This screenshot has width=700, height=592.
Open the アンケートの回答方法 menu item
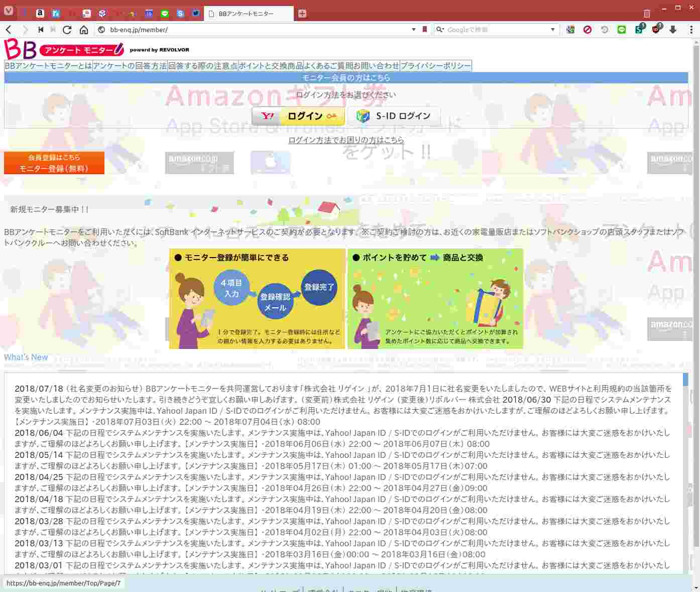(x=130, y=66)
